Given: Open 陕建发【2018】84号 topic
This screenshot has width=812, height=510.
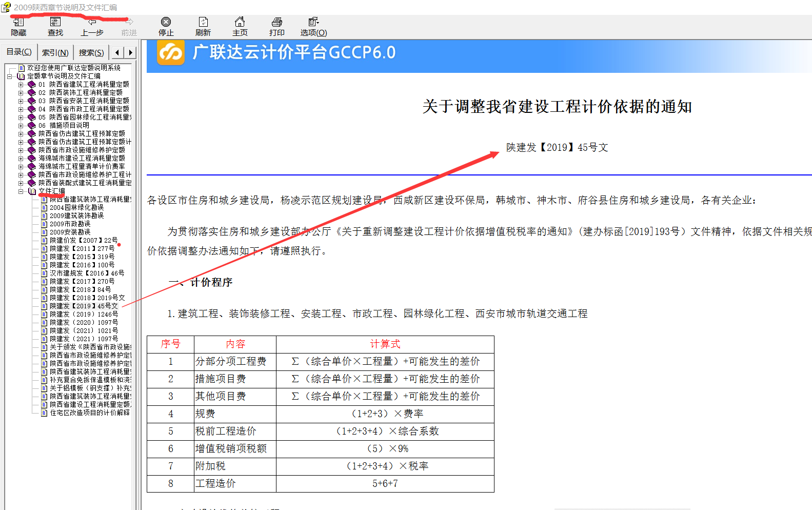Looking at the screenshot, I should 80,289.
